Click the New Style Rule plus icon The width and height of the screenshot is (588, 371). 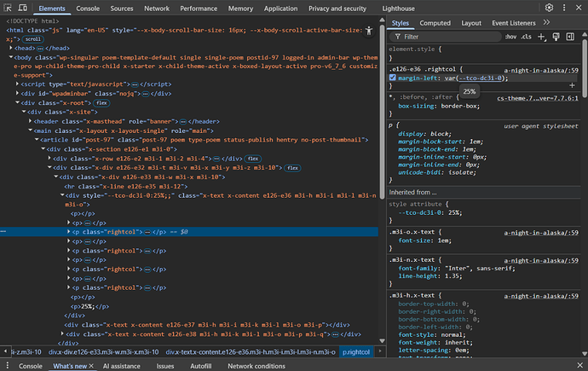click(x=541, y=37)
